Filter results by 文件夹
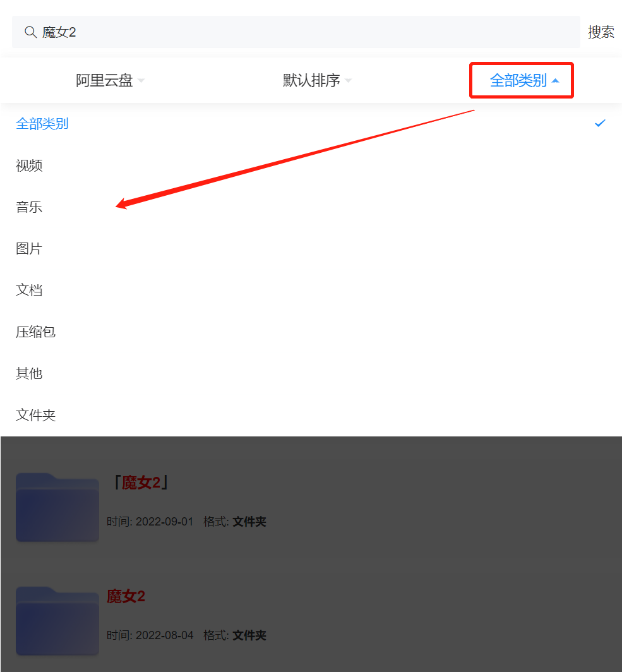 (35, 415)
